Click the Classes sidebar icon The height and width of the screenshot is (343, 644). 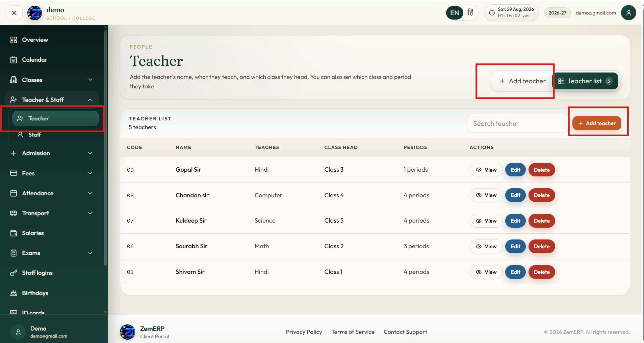14,80
